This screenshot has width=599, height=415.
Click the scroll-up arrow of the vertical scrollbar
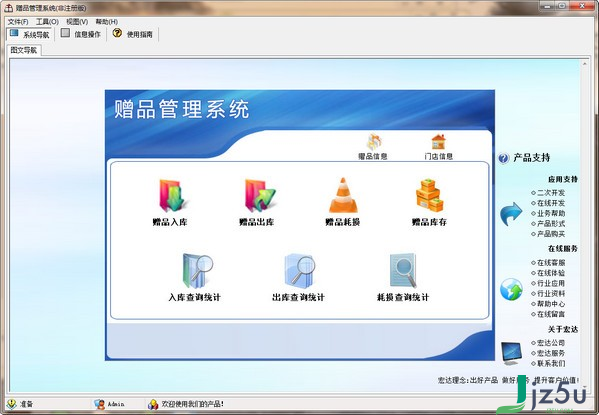(584, 64)
